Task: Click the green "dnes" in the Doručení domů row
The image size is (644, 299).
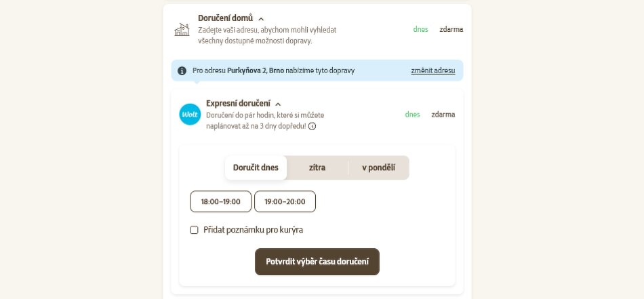Action: tap(420, 29)
